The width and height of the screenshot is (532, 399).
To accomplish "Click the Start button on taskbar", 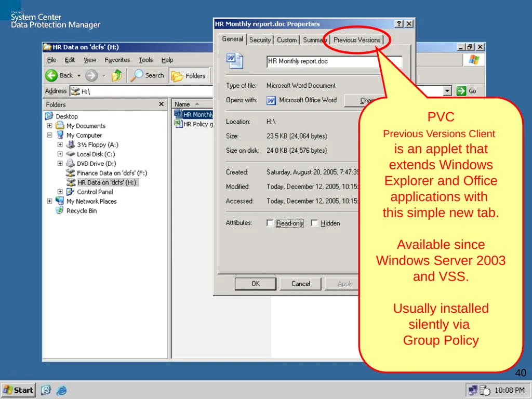I will (18, 390).
